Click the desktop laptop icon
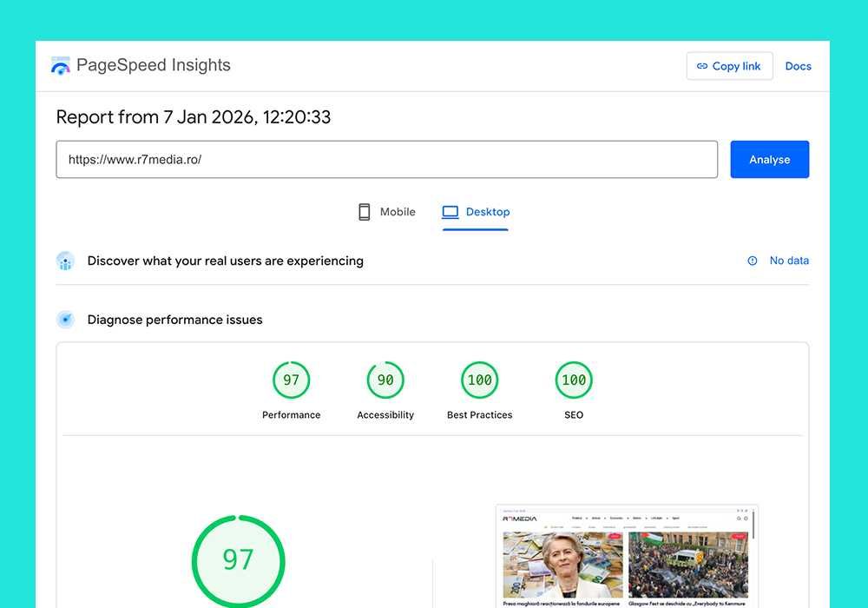The image size is (868, 608). tap(450, 212)
